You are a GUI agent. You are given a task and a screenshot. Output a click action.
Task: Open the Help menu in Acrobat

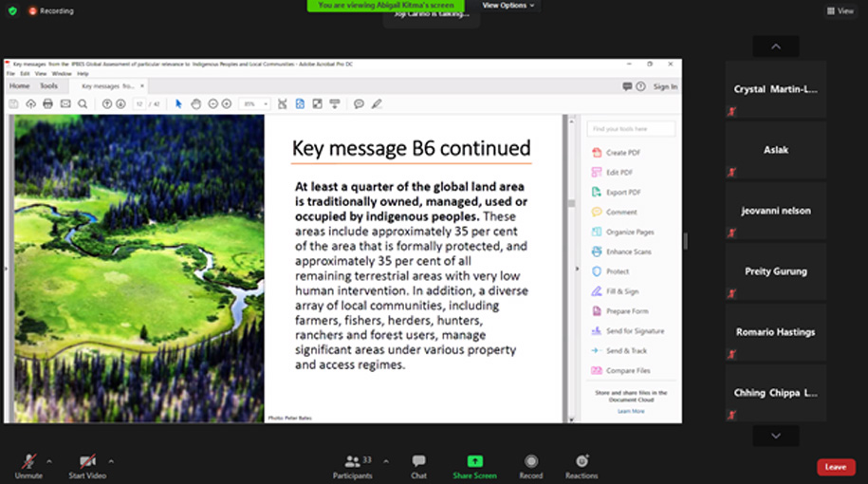83,74
